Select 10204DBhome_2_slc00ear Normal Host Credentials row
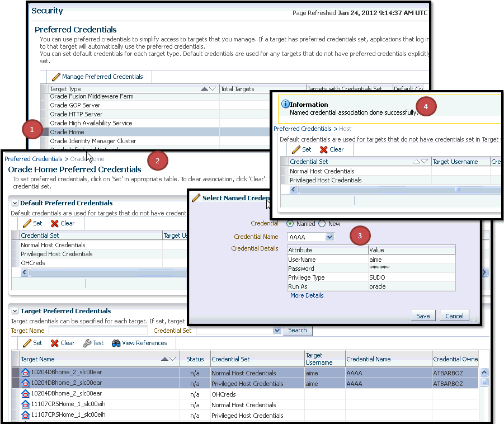This screenshot has width=504, height=424. [x=245, y=373]
